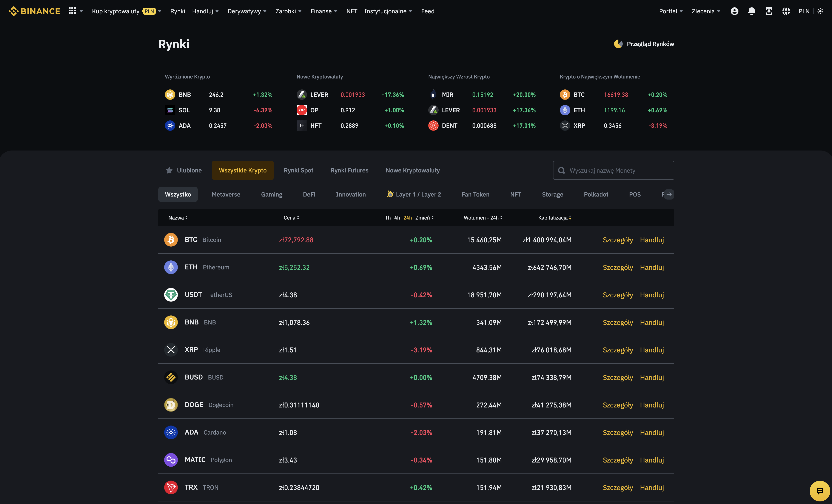Click the chat support button icon
The image size is (832, 504).
(820, 491)
